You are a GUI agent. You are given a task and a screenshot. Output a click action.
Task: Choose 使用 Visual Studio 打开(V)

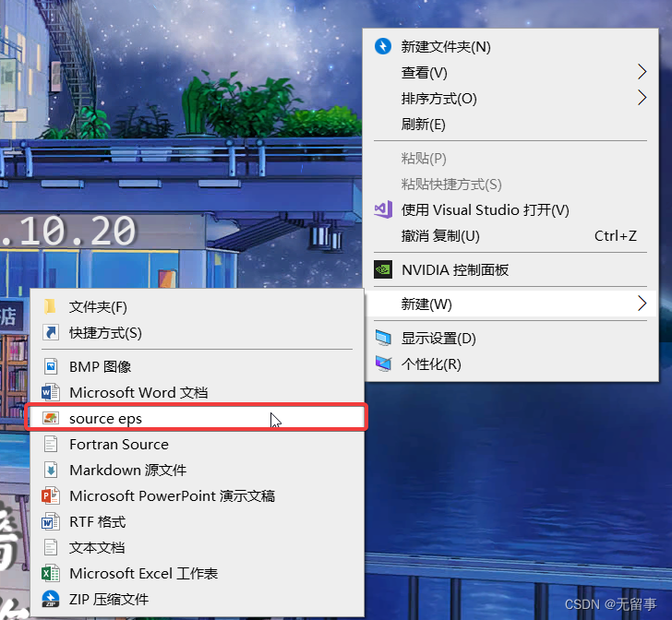(510, 209)
